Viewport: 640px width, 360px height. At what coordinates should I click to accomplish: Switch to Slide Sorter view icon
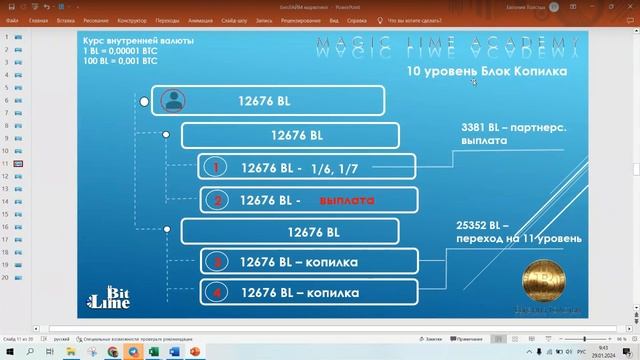(x=515, y=339)
